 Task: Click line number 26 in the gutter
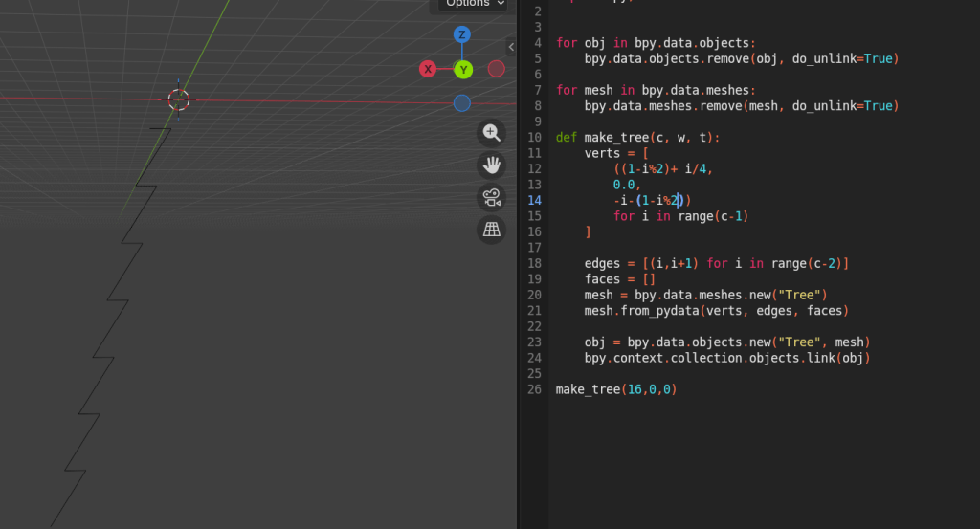click(x=534, y=389)
